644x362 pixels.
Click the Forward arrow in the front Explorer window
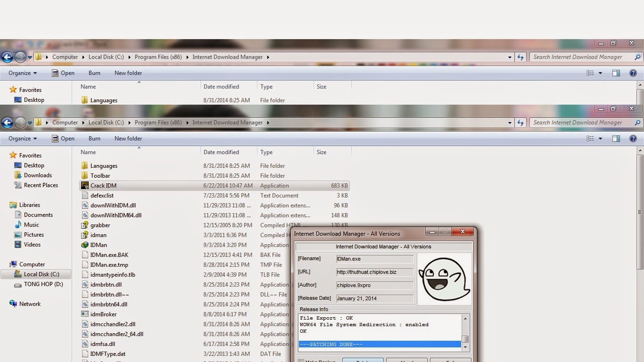coord(20,123)
